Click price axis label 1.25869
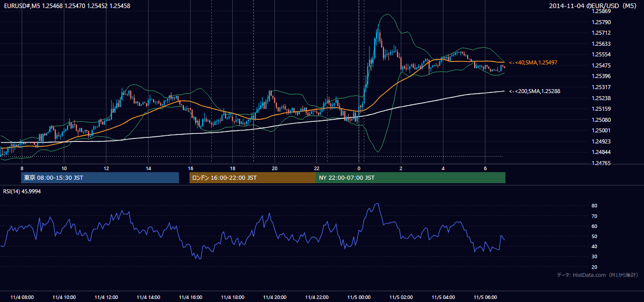 (x=602, y=11)
